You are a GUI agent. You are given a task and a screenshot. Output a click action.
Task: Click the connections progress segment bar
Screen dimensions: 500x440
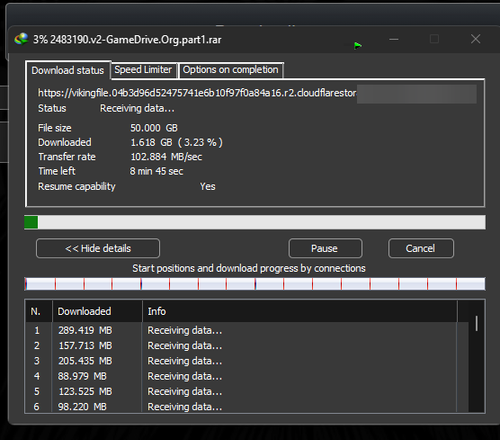coord(255,284)
